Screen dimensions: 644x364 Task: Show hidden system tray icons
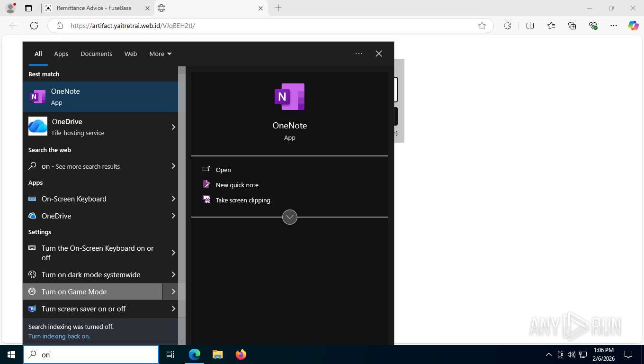(x=549, y=355)
